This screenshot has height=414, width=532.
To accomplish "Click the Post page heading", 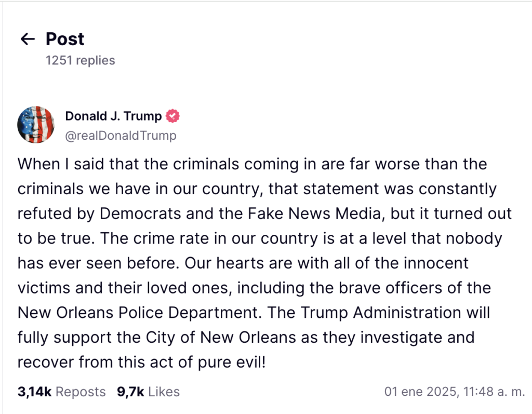I will coord(65,39).
